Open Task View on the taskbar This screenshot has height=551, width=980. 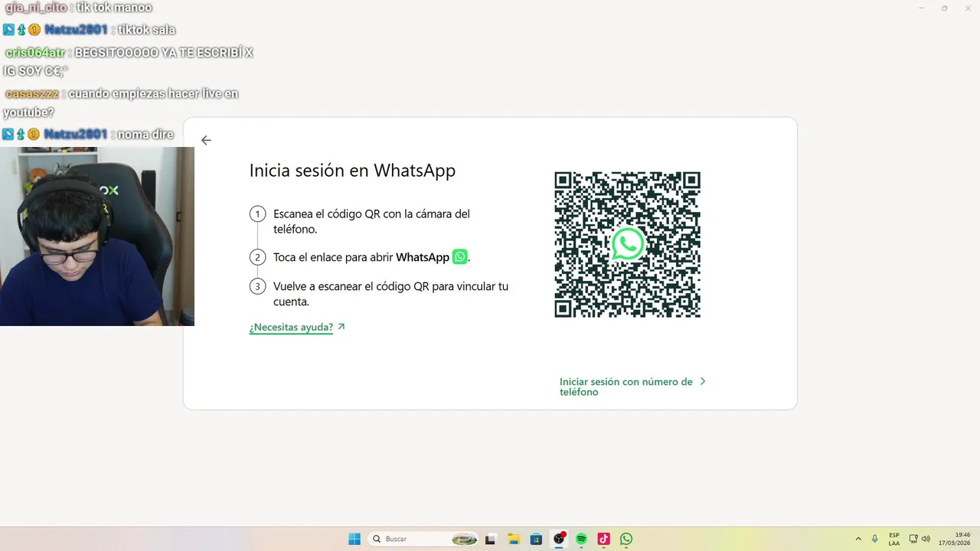click(491, 539)
